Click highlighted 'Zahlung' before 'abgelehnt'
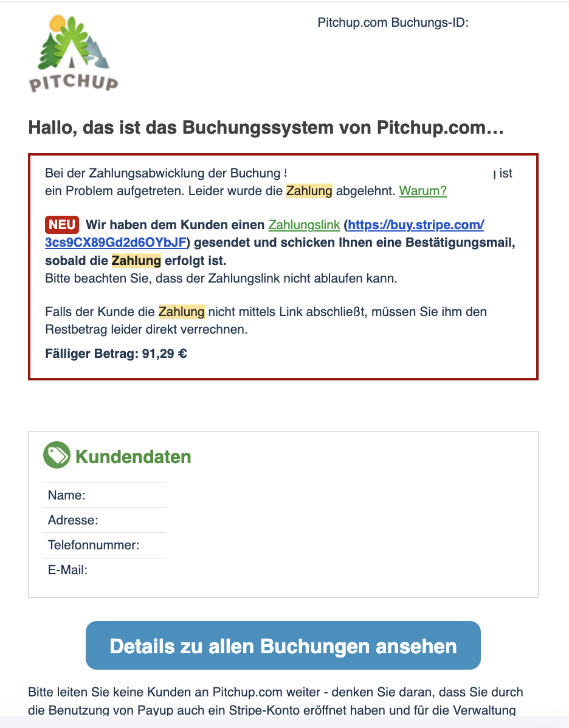The width and height of the screenshot is (569, 728). (x=309, y=191)
